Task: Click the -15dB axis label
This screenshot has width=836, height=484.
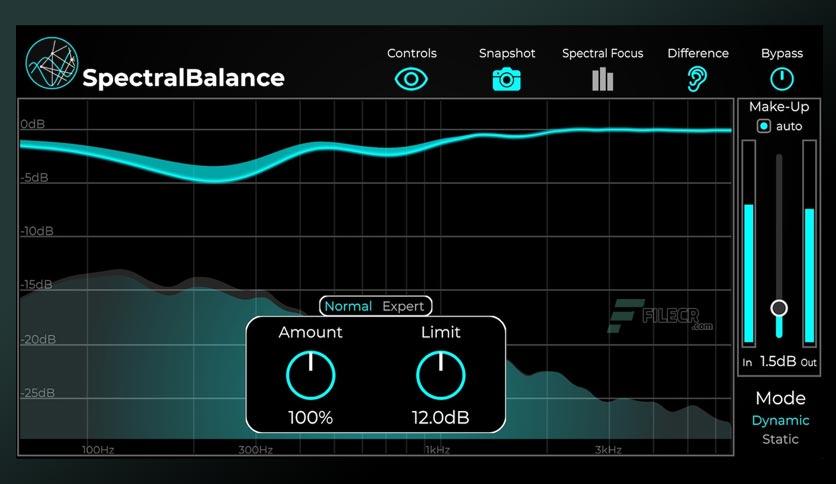Action: 36,285
